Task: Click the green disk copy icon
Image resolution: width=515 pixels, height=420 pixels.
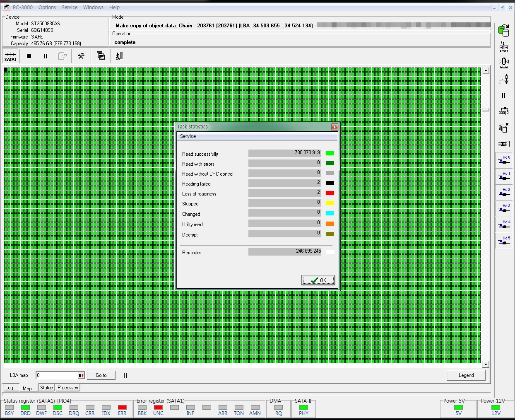Action: click(x=503, y=30)
